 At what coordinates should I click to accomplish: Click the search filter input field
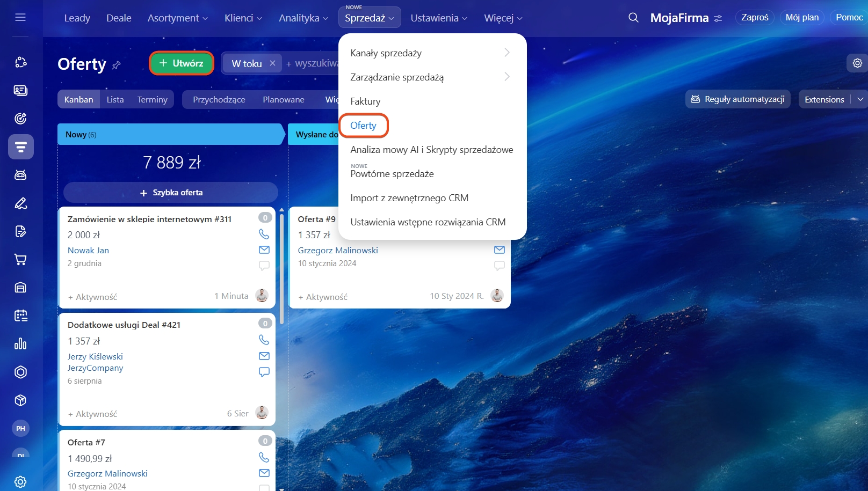tap(314, 63)
